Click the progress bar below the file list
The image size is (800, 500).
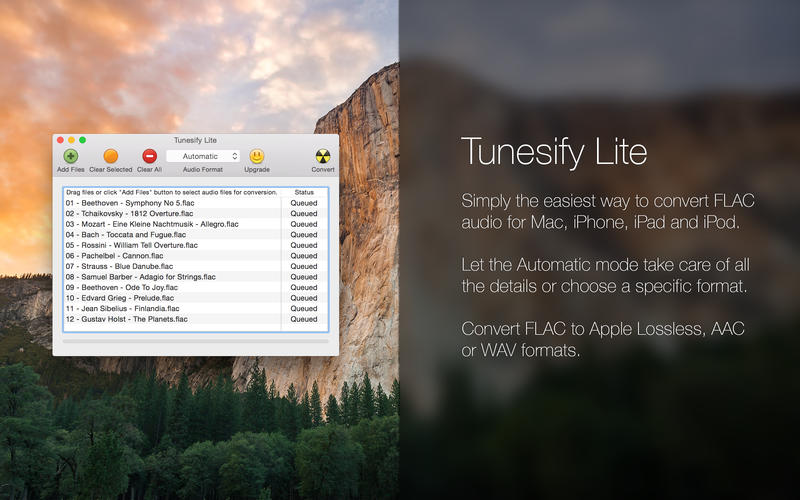click(x=196, y=341)
